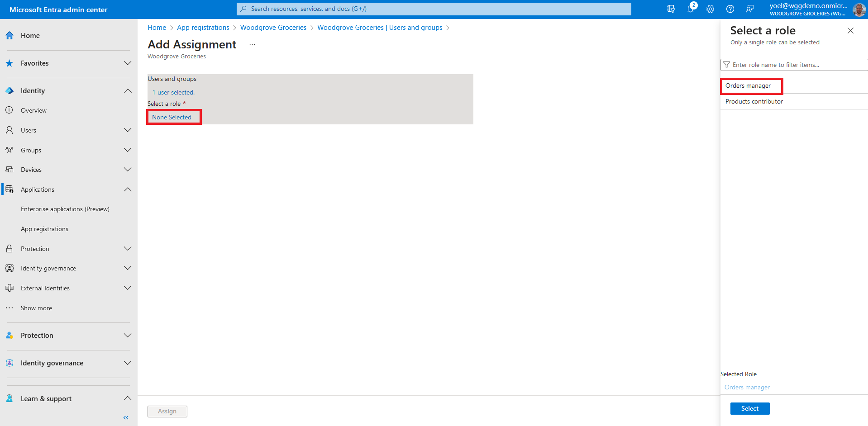
Task: Open App registrations in sidebar
Action: point(44,229)
